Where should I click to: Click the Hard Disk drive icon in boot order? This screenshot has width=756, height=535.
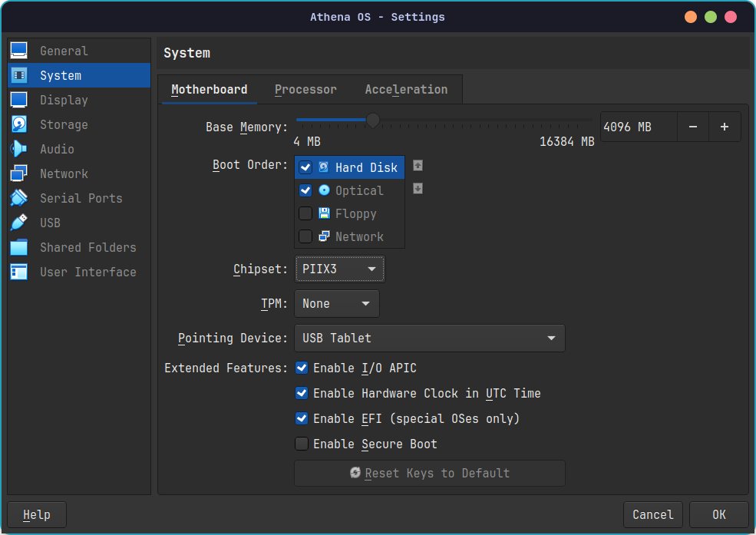tap(324, 167)
